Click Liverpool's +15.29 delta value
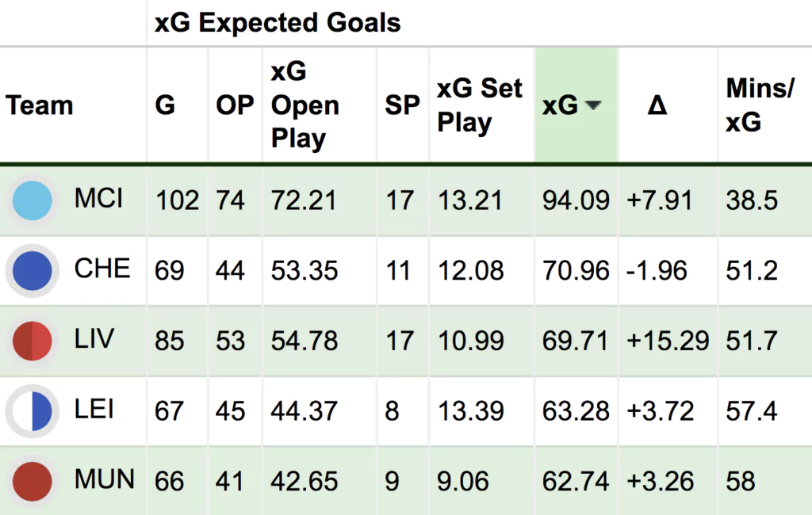Screen dimensions: 812x515 click(x=668, y=341)
